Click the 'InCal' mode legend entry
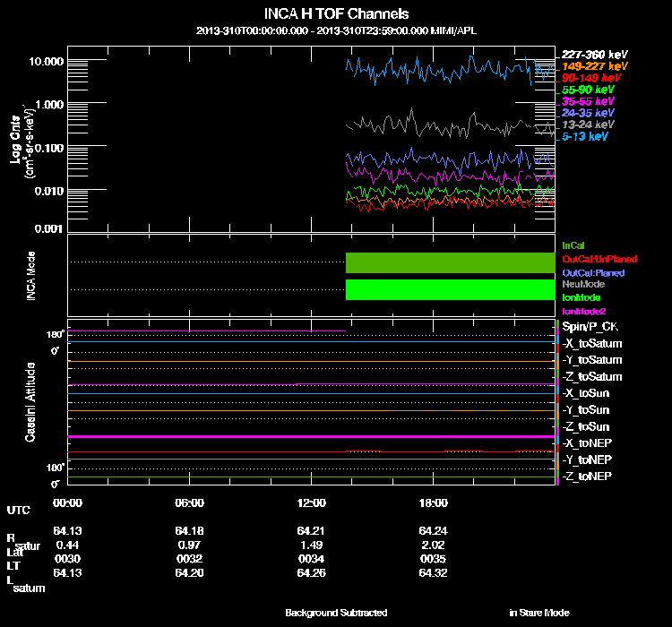Viewport: 672px width, 627px height. (573, 245)
